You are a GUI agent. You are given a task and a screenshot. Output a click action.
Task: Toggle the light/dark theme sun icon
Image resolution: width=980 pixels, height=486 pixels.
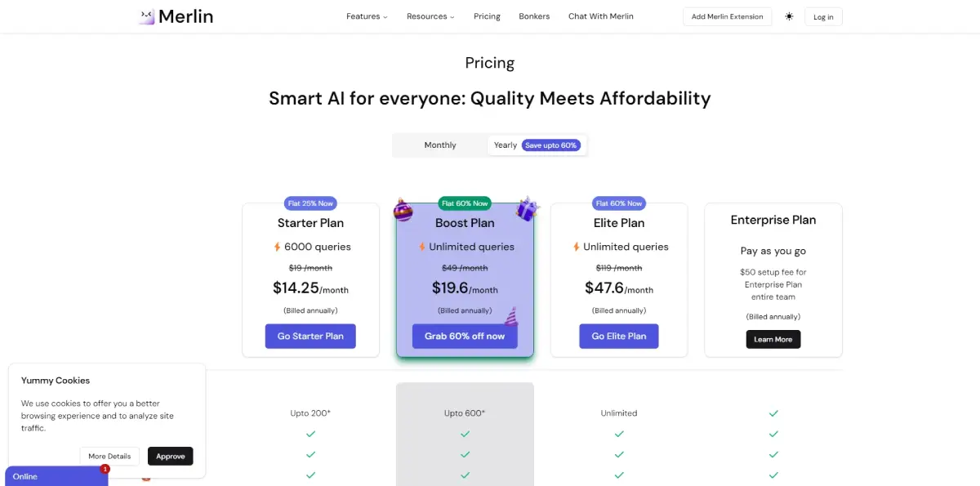(789, 16)
